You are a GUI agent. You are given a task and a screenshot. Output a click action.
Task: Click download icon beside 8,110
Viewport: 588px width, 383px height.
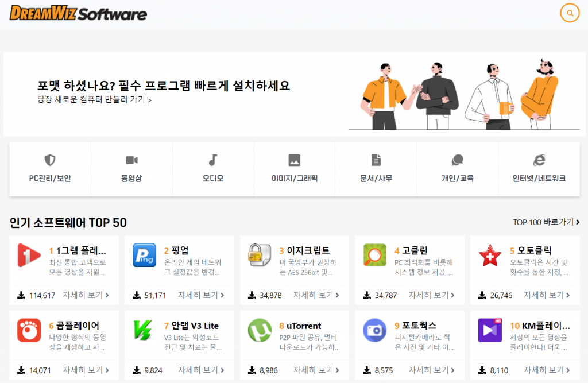pyautogui.click(x=482, y=370)
